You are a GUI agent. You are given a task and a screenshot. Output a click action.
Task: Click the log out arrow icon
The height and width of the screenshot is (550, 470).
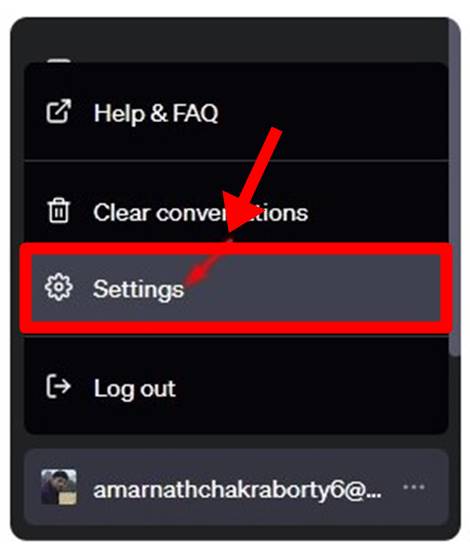[59, 386]
